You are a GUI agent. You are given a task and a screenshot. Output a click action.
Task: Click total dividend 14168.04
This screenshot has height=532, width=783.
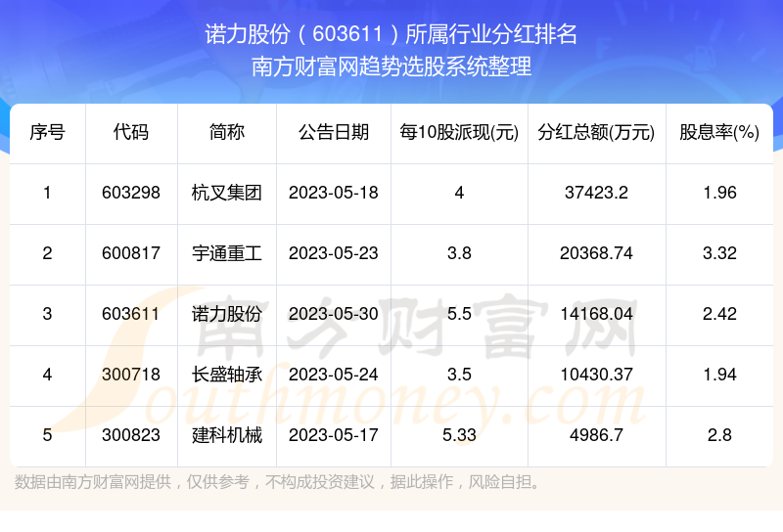(596, 314)
